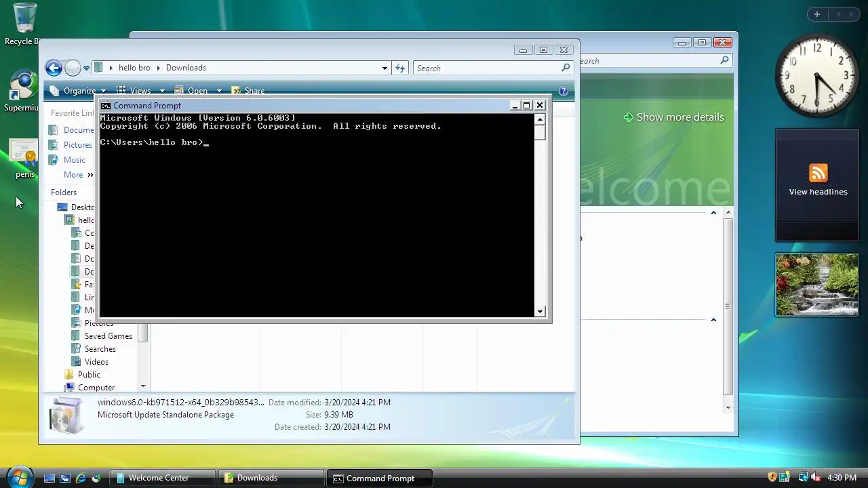Open the Views dropdown arrow

(x=162, y=91)
